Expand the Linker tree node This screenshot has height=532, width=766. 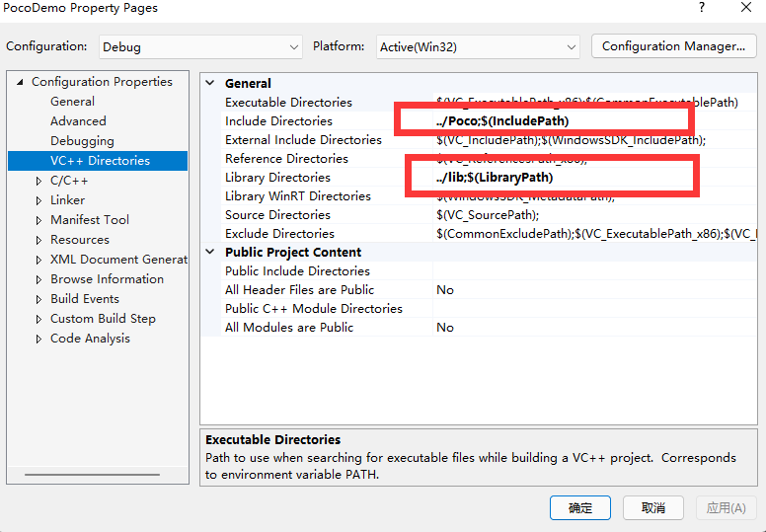point(38,200)
